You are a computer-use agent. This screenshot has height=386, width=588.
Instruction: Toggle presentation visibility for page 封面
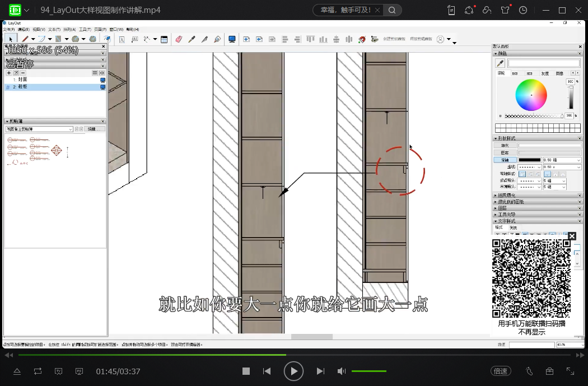[102, 80]
